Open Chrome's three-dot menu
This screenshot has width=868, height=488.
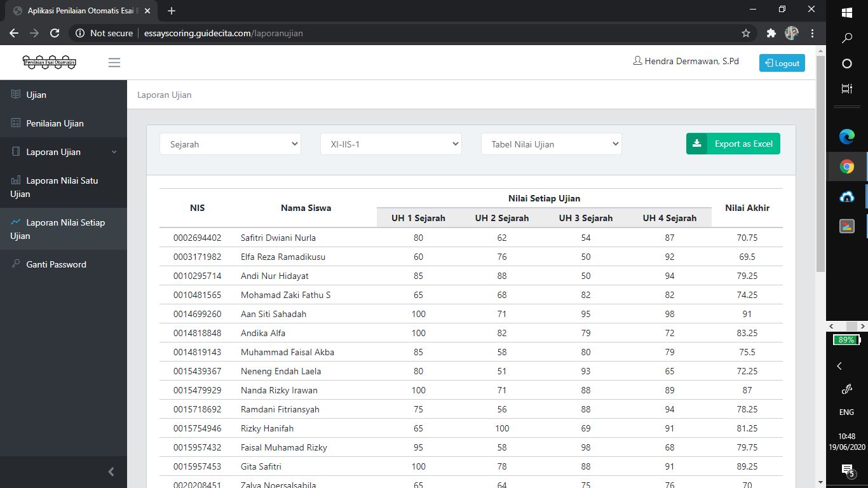click(x=812, y=33)
